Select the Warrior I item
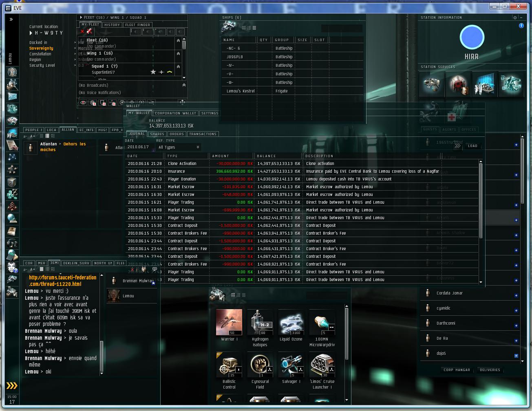Screen dimensions: 532x411 coord(229,325)
